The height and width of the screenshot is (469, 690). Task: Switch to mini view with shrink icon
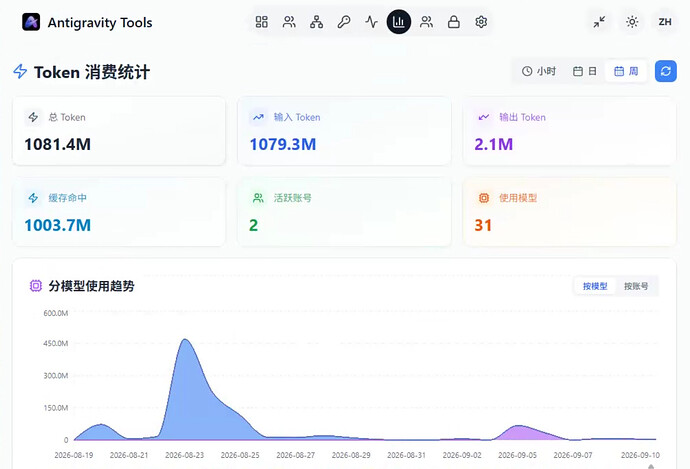point(599,22)
